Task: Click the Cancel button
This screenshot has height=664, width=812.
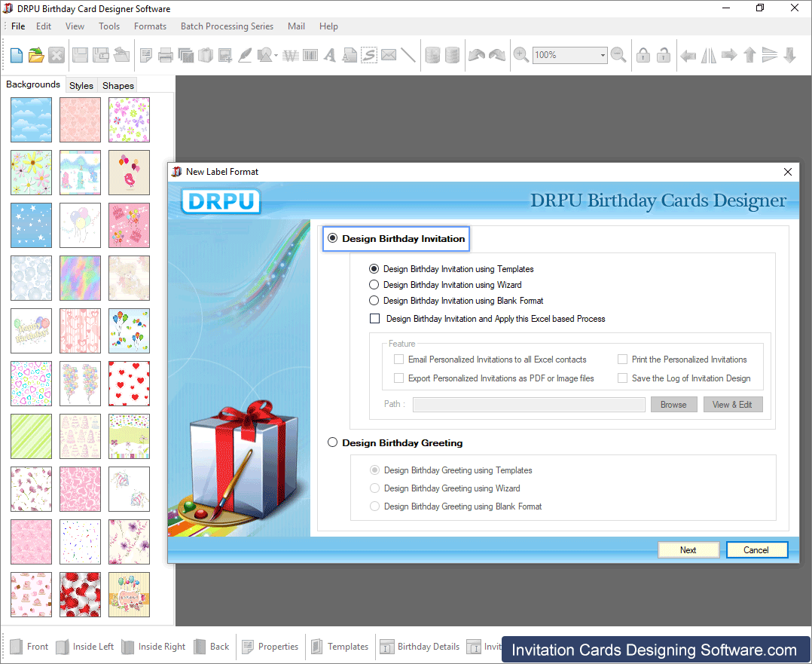Action: (756, 550)
